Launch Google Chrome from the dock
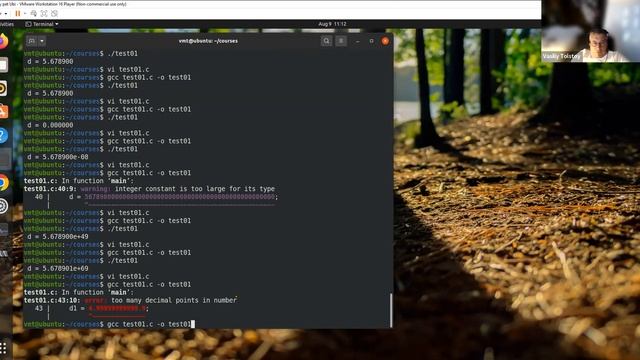The width and height of the screenshot is (640, 360). [x=3, y=183]
